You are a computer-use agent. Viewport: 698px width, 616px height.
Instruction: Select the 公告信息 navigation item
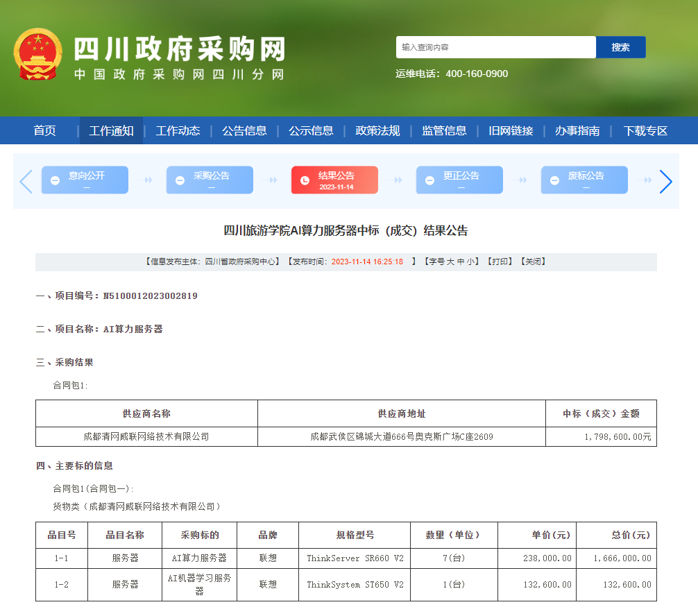point(244,131)
